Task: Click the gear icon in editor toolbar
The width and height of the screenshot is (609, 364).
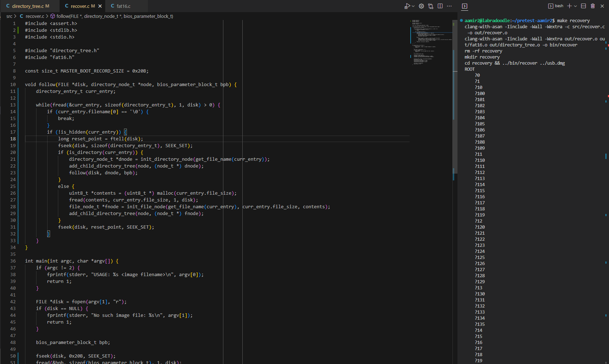Action: pyautogui.click(x=421, y=6)
